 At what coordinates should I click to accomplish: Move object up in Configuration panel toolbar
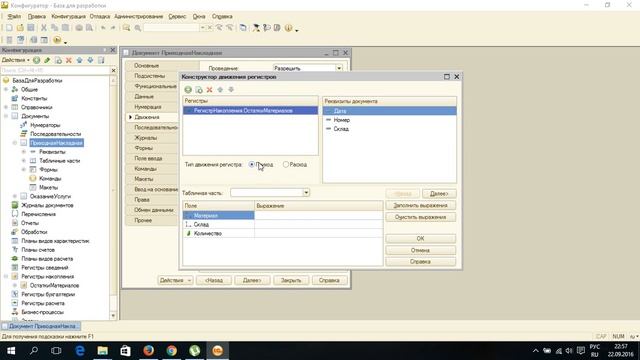[80, 60]
